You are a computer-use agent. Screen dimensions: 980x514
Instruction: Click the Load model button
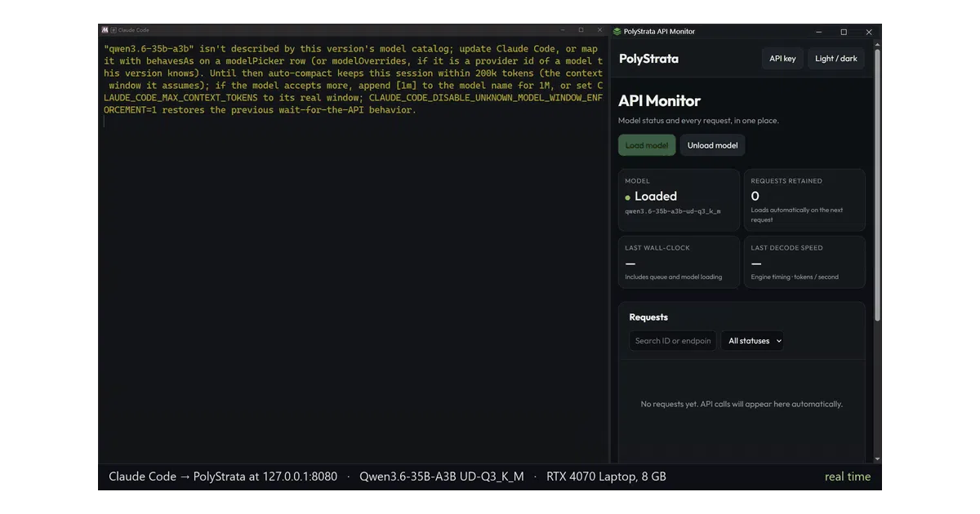(647, 145)
